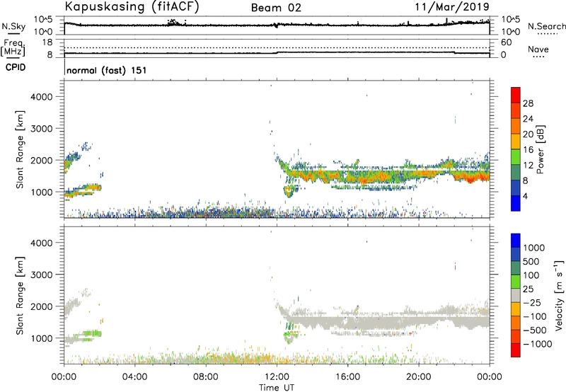
Task: Click the 'Power [dB]' colorbar label
Action: coord(541,149)
